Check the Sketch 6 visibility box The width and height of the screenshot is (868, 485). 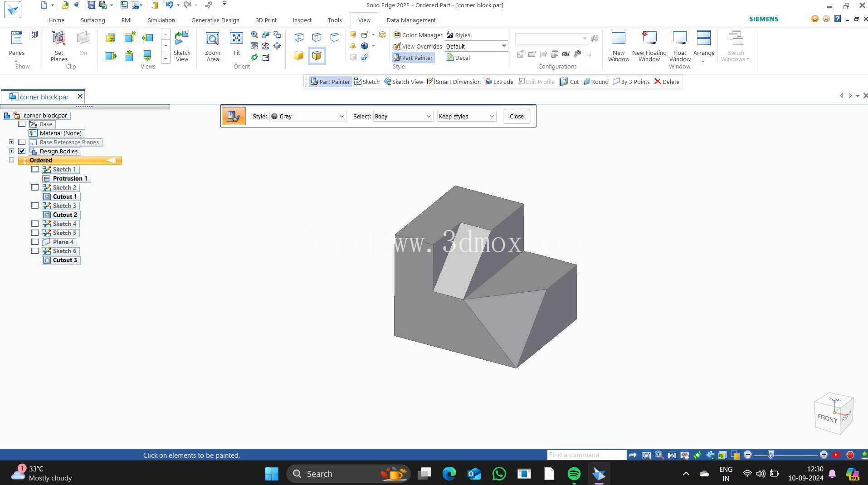click(x=35, y=251)
